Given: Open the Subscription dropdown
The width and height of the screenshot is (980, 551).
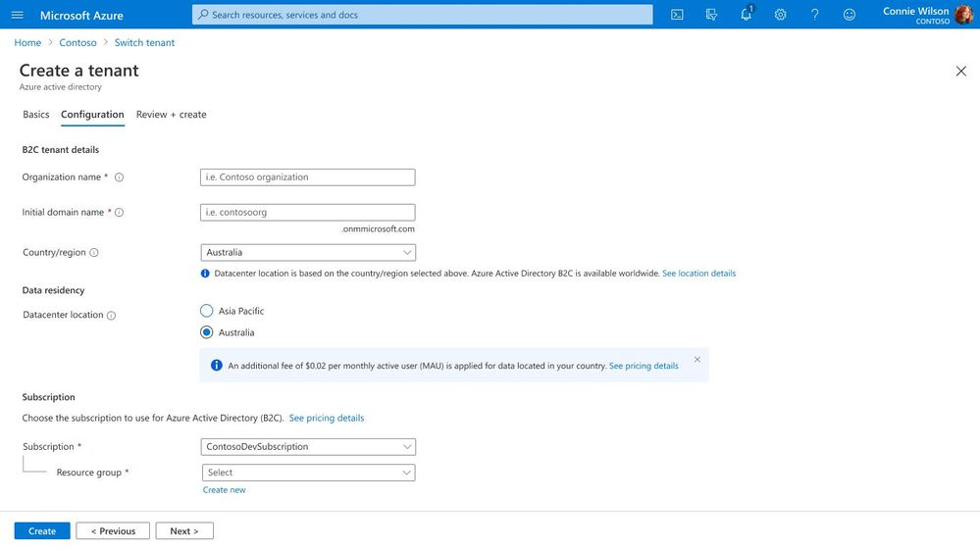Looking at the screenshot, I should [x=307, y=447].
